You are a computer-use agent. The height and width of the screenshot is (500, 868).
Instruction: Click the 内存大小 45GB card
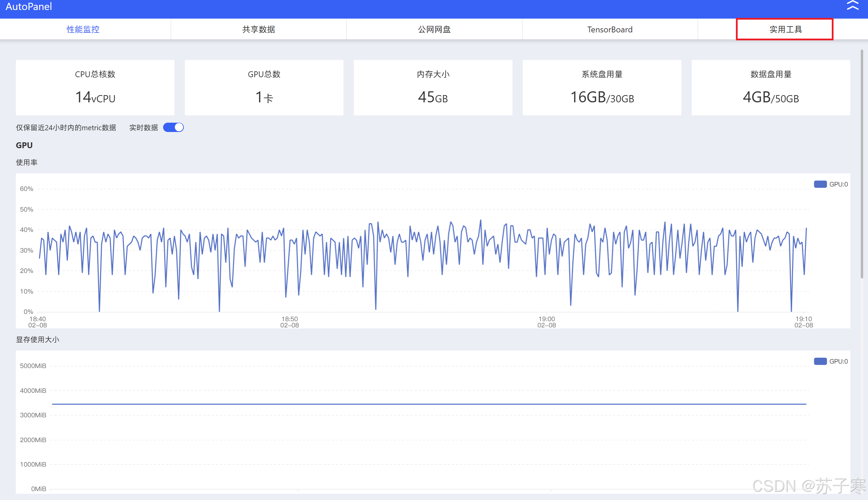[433, 88]
